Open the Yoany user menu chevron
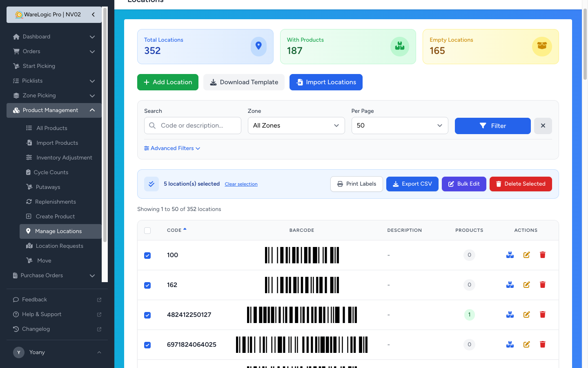The image size is (588, 368). point(99,352)
